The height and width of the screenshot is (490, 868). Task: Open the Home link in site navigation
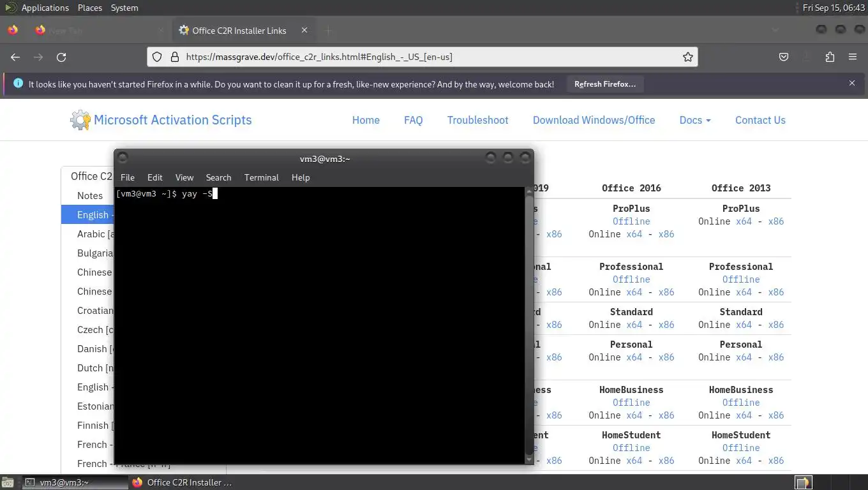click(366, 120)
